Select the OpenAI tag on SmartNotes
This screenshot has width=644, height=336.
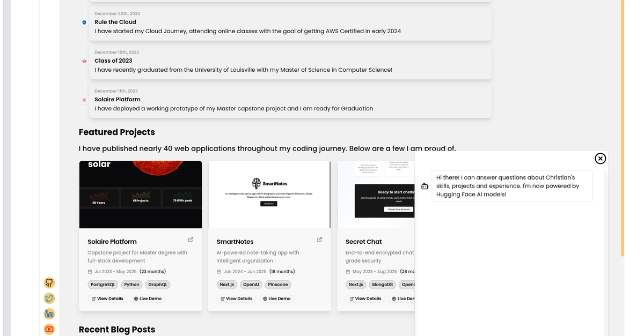(x=251, y=285)
